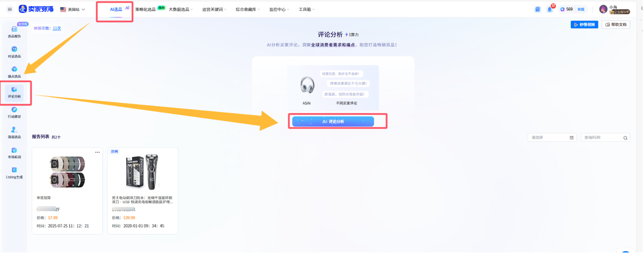The image size is (644, 255).
Task: Select the 对话选品 sidebar icon
Action: pyautogui.click(x=15, y=53)
